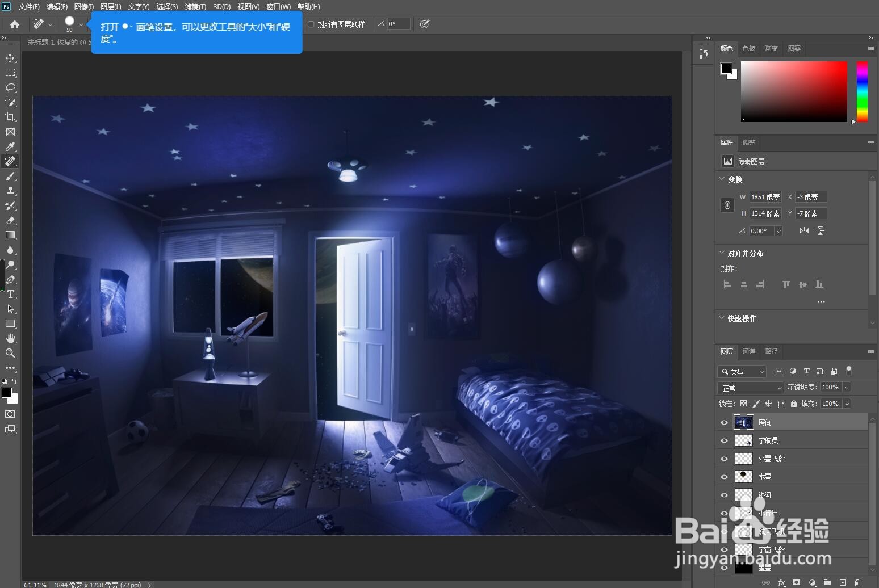
Task: Select the Gradient tool
Action: tap(10, 235)
